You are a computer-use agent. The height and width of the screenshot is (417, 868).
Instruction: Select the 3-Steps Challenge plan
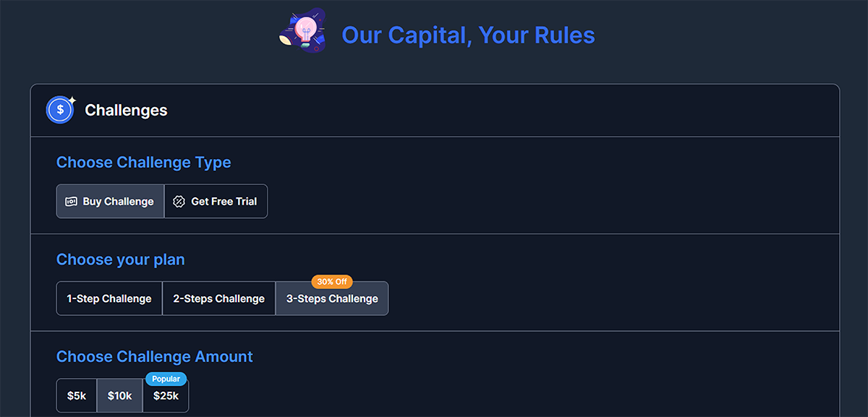click(x=332, y=298)
